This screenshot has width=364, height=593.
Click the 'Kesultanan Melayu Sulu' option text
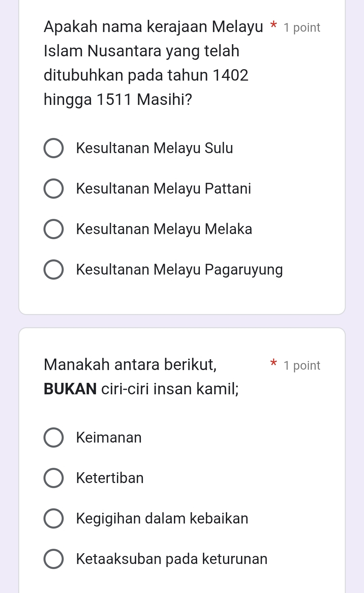[x=154, y=148]
